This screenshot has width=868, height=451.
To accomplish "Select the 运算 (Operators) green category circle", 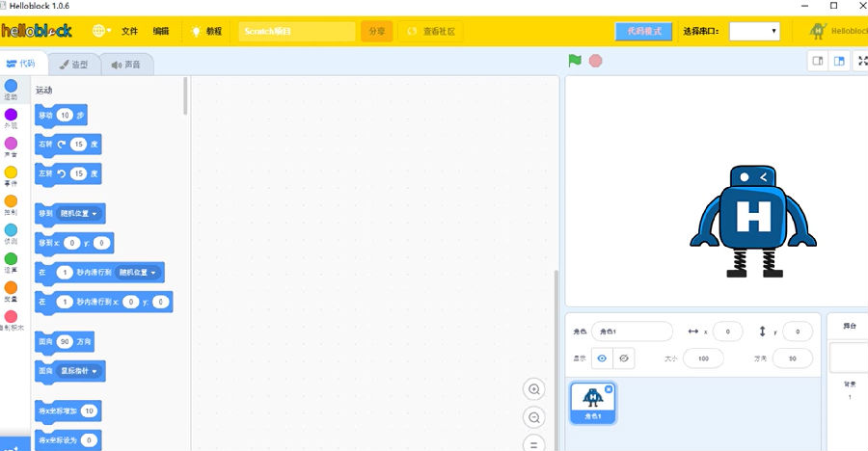I will tap(11, 258).
